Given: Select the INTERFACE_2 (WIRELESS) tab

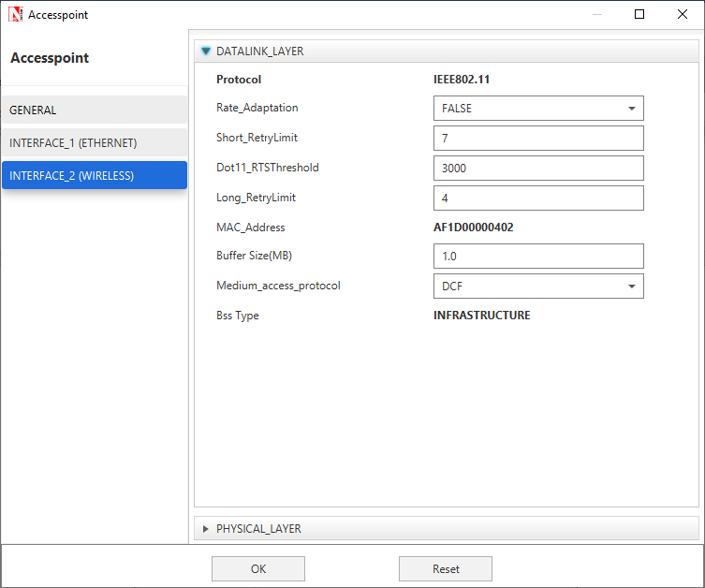Looking at the screenshot, I should point(94,175).
